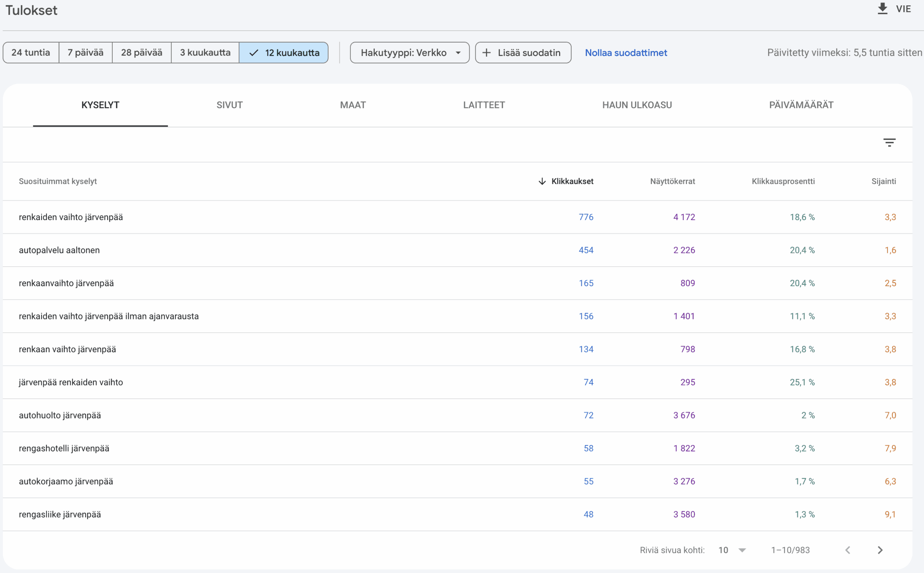Go to previous page of results

848,550
